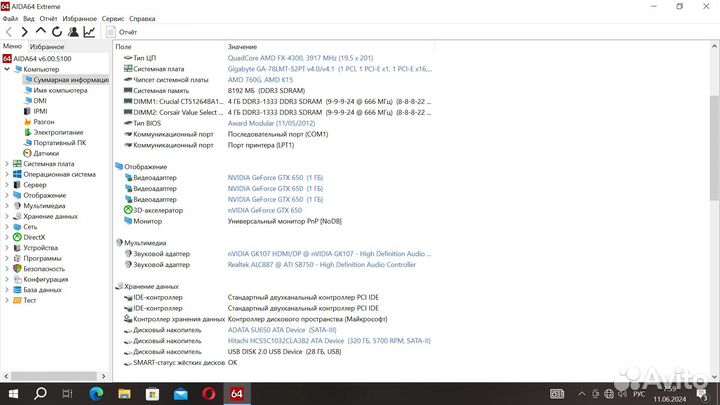This screenshot has height=405, width=720.
Task: Select Разгон overclock item in tree
Action: click(x=45, y=121)
